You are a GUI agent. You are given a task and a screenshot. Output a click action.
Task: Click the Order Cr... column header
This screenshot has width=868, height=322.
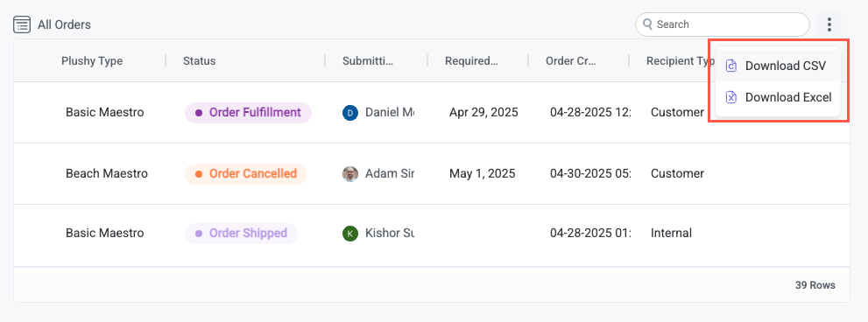click(571, 61)
